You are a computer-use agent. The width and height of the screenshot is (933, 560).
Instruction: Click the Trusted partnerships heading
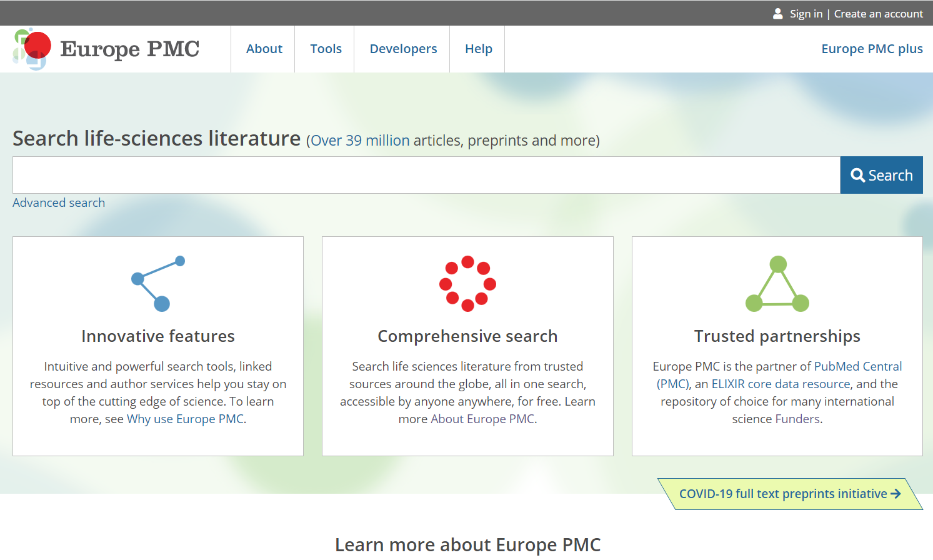pos(777,336)
